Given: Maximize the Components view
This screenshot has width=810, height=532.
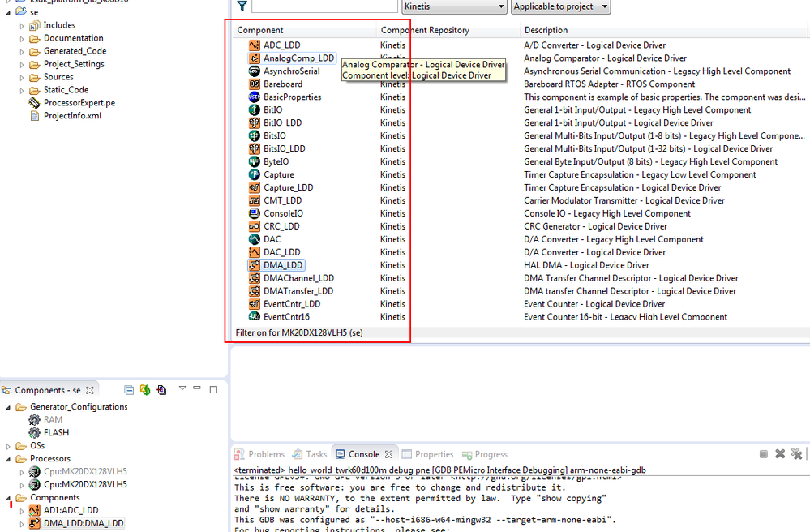Looking at the screenshot, I should click(x=213, y=389).
